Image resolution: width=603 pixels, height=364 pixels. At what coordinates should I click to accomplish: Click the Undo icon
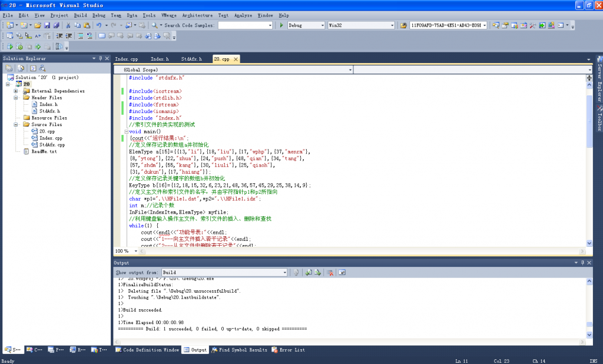(x=99, y=26)
